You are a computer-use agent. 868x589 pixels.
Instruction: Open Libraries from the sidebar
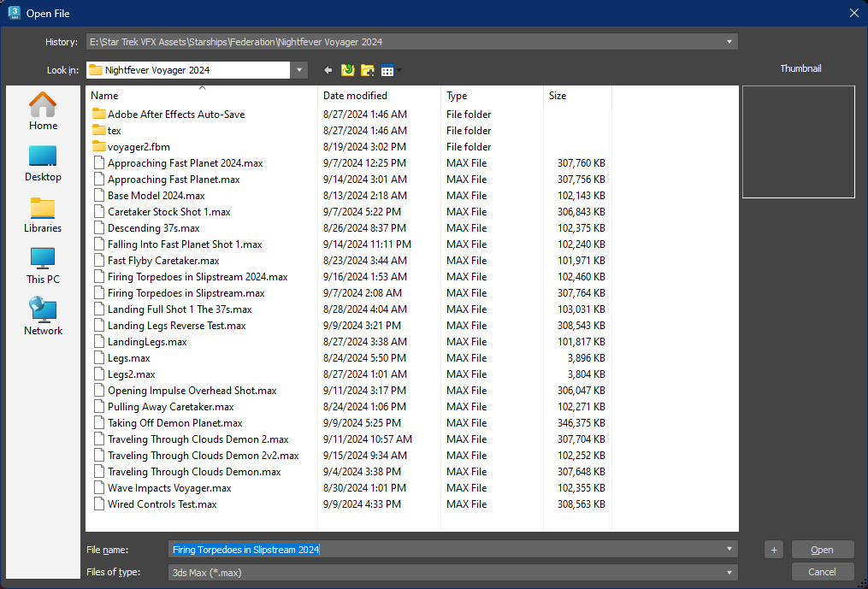(42, 214)
